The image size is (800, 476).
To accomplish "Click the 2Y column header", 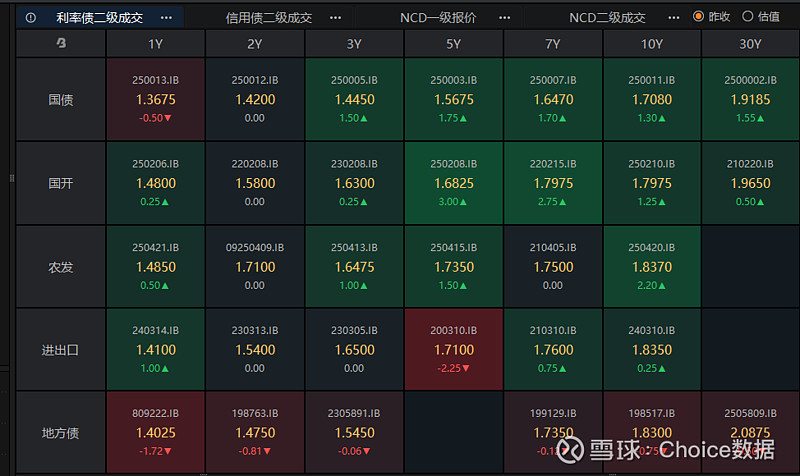I will [255, 44].
